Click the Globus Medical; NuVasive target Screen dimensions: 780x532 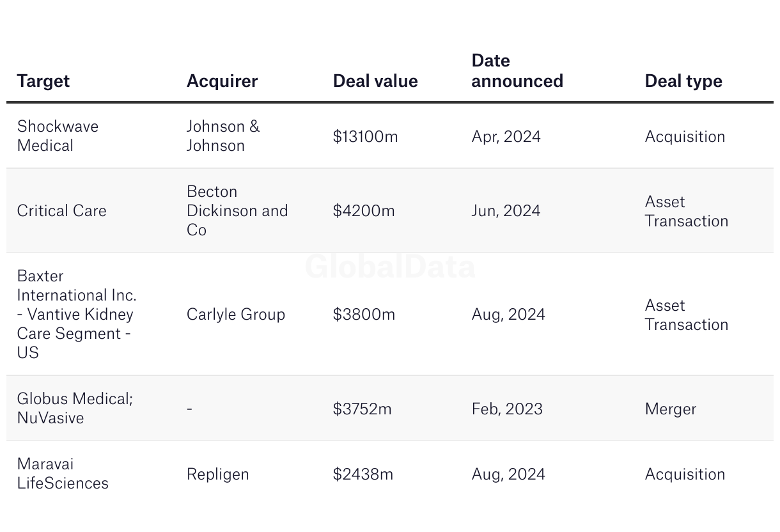pos(75,408)
